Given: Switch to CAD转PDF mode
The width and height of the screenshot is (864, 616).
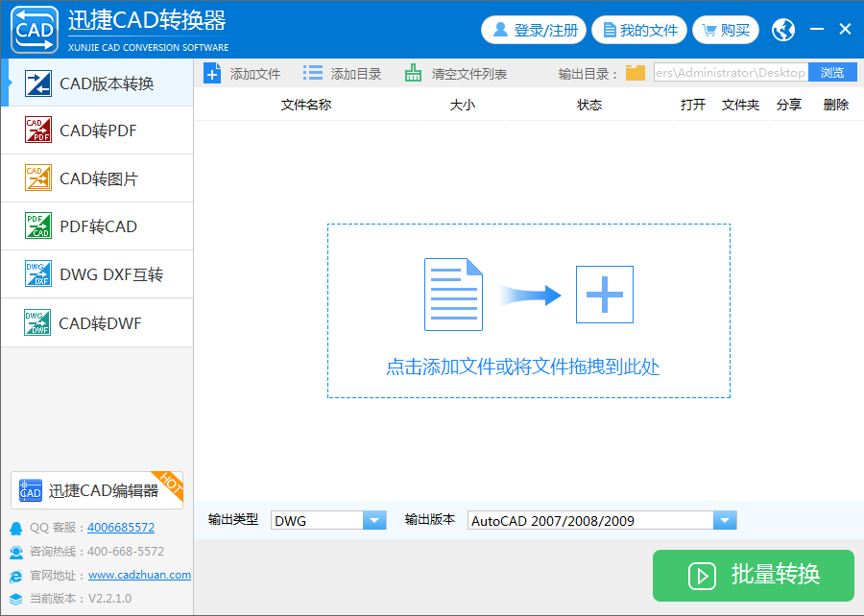Looking at the screenshot, I should (x=98, y=130).
